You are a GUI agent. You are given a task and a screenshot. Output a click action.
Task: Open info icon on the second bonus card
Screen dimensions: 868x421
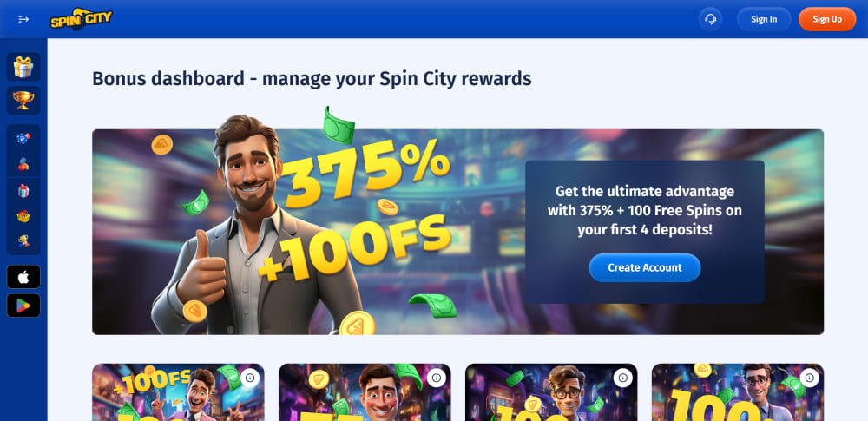click(x=437, y=378)
